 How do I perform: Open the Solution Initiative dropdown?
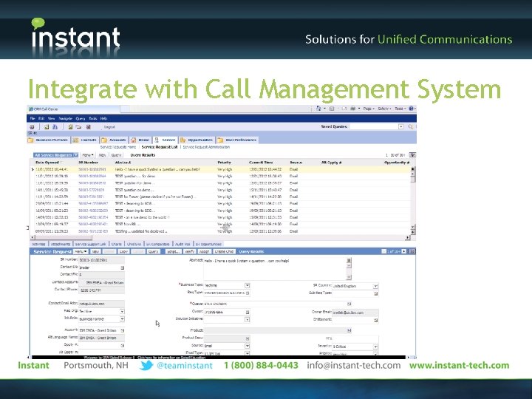click(x=247, y=320)
